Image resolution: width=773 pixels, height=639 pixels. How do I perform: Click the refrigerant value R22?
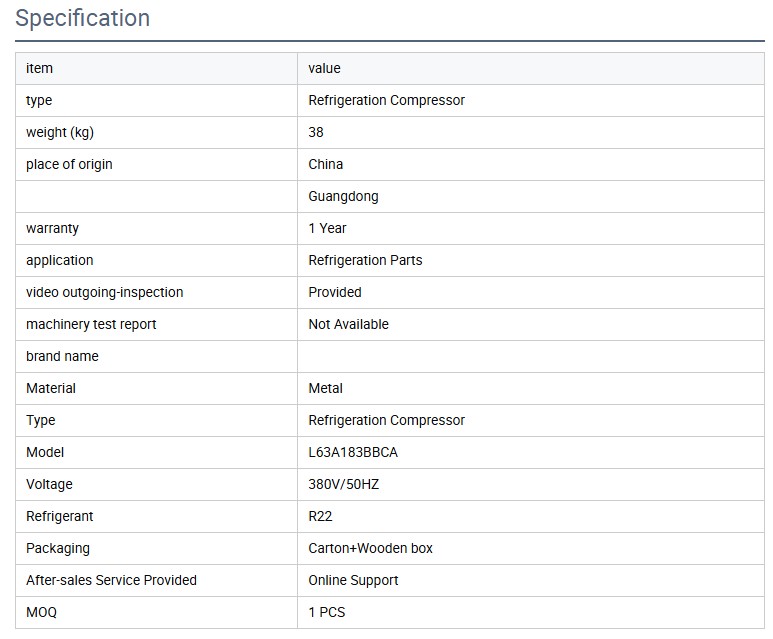[320, 516]
